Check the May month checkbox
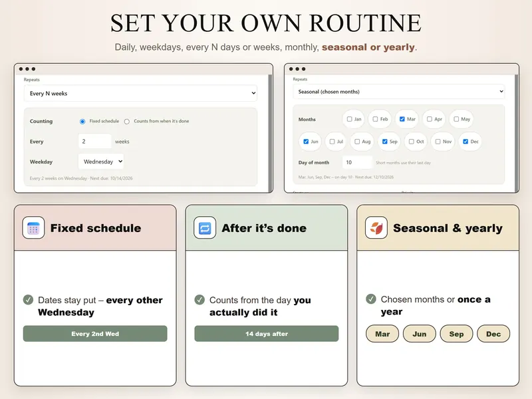 456,119
